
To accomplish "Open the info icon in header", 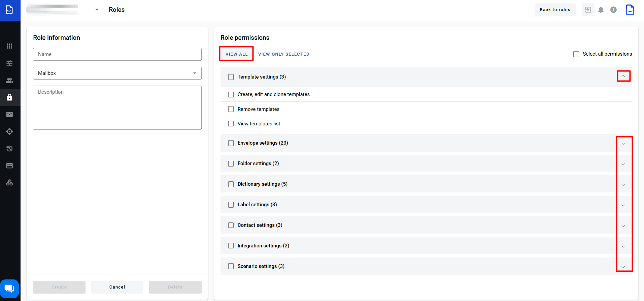I will 613,10.
